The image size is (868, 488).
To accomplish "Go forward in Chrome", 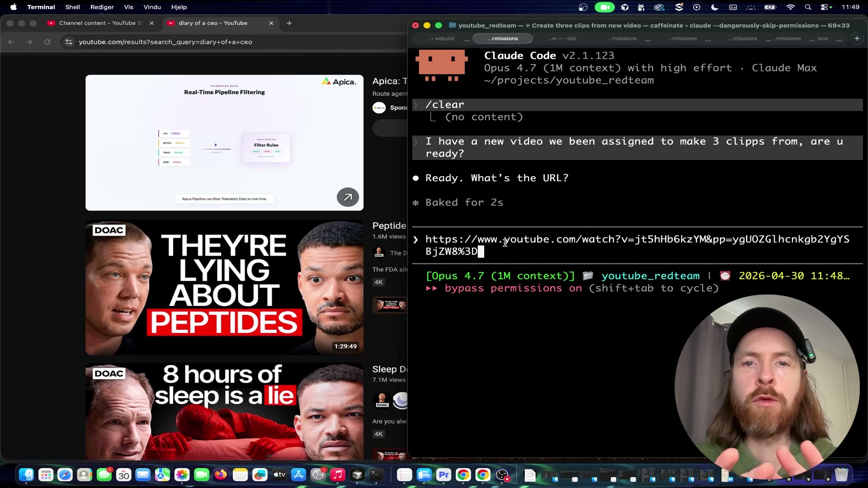I will tap(29, 42).
